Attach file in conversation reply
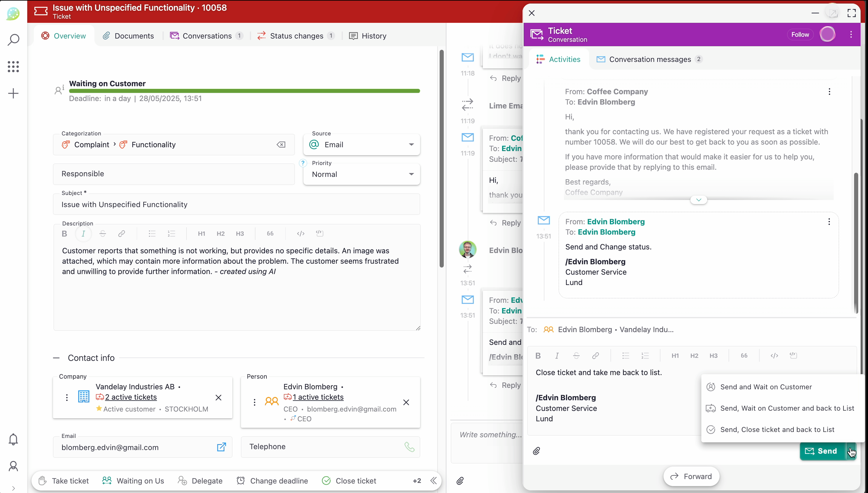This screenshot has height=493, width=868. click(x=536, y=451)
